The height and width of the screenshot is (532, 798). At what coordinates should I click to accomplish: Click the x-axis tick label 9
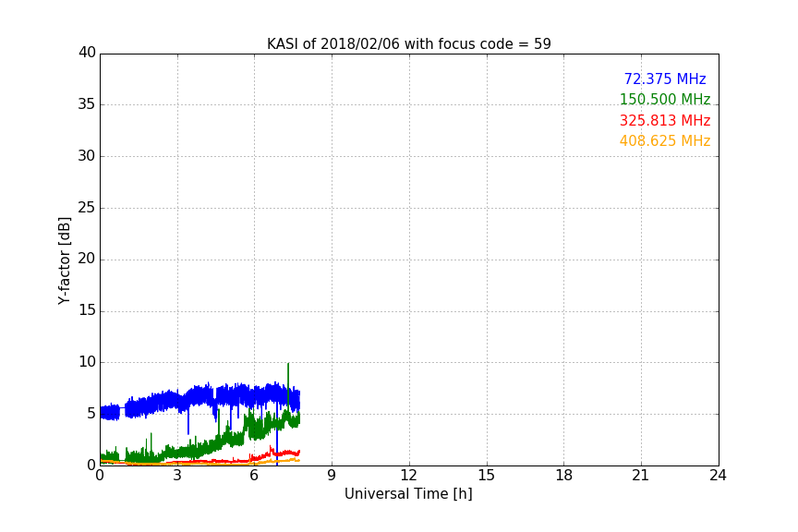pos(332,476)
